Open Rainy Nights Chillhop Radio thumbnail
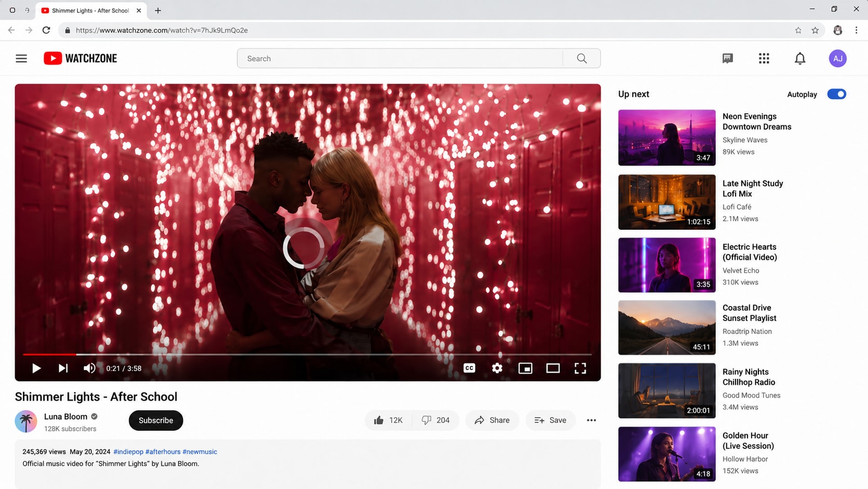Screen dimensions: 868x489 (x=667, y=391)
